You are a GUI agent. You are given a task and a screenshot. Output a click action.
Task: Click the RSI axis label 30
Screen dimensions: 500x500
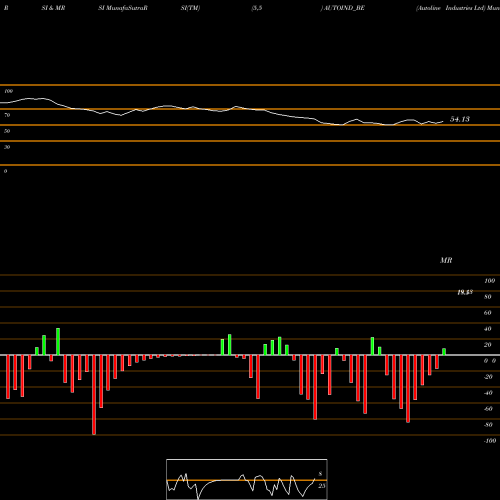tap(7, 147)
